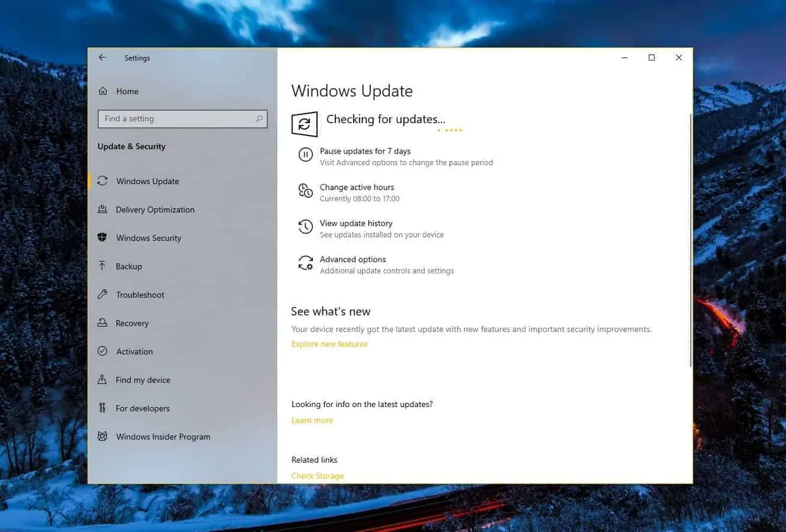
Task: Click the update history clock icon
Action: 305,227
